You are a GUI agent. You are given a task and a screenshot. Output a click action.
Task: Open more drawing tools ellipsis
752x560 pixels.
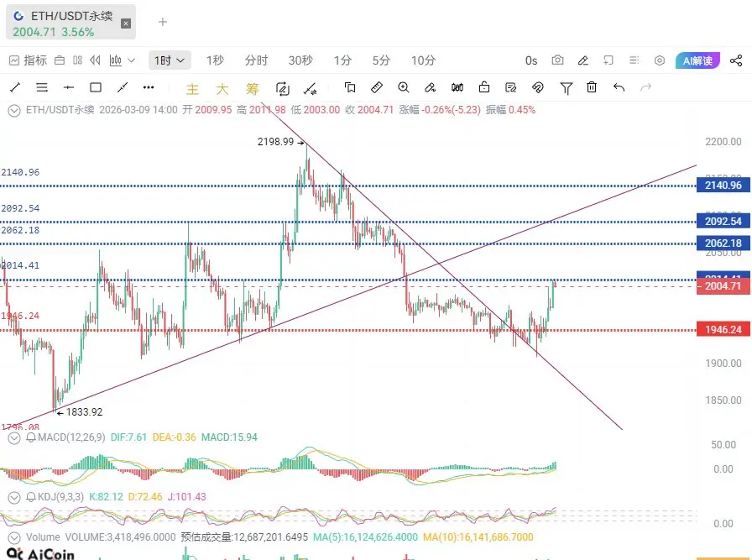point(149,87)
